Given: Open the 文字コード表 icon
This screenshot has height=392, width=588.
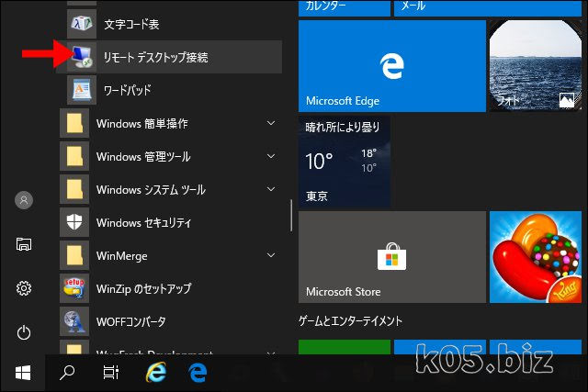Looking at the screenshot, I should click(82, 24).
